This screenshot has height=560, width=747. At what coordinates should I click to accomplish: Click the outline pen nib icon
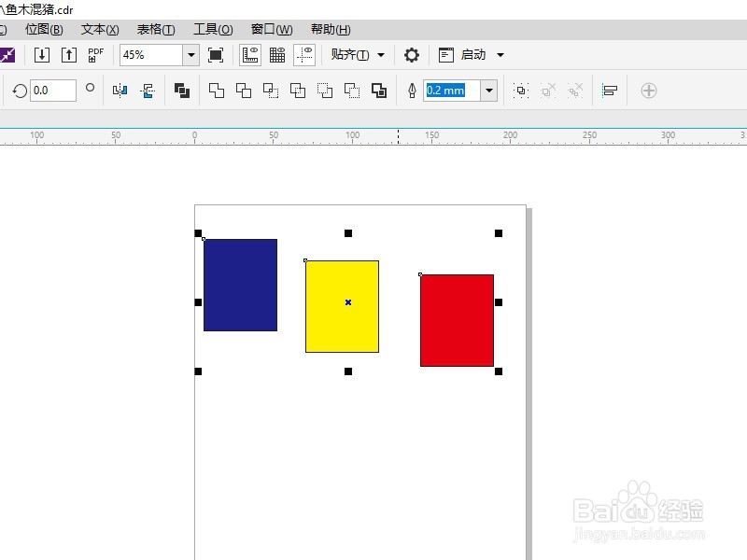pyautogui.click(x=412, y=91)
